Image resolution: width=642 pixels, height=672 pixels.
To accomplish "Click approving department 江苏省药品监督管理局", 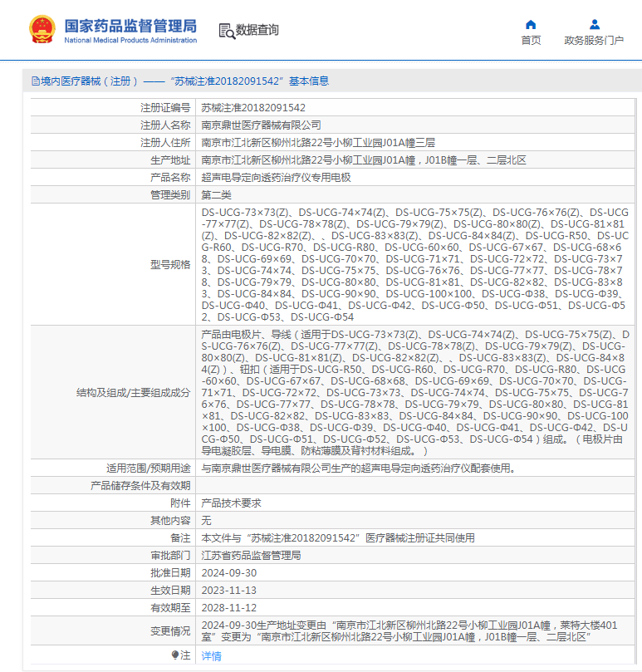I will tap(251, 556).
